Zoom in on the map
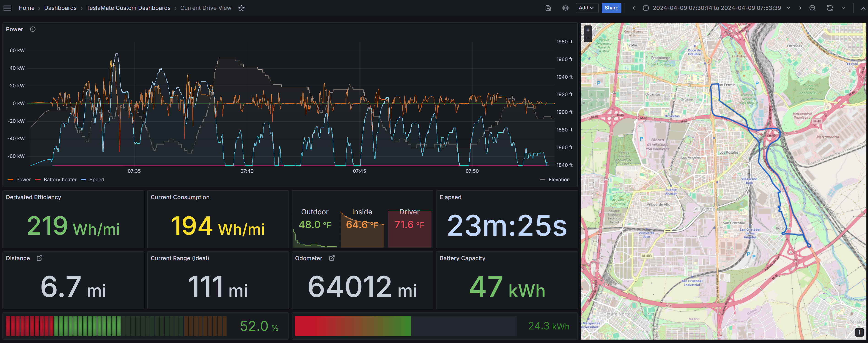The image size is (868, 343). click(x=588, y=30)
